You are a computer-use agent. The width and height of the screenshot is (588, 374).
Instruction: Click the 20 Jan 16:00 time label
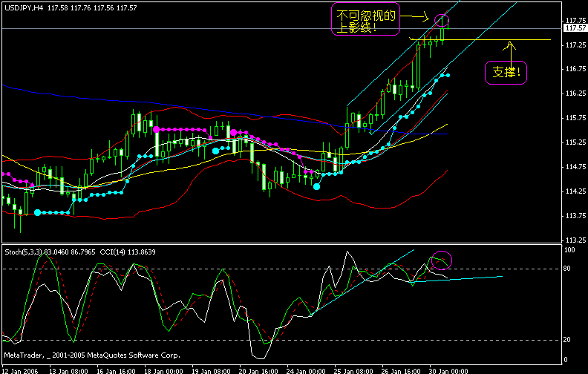(x=259, y=371)
